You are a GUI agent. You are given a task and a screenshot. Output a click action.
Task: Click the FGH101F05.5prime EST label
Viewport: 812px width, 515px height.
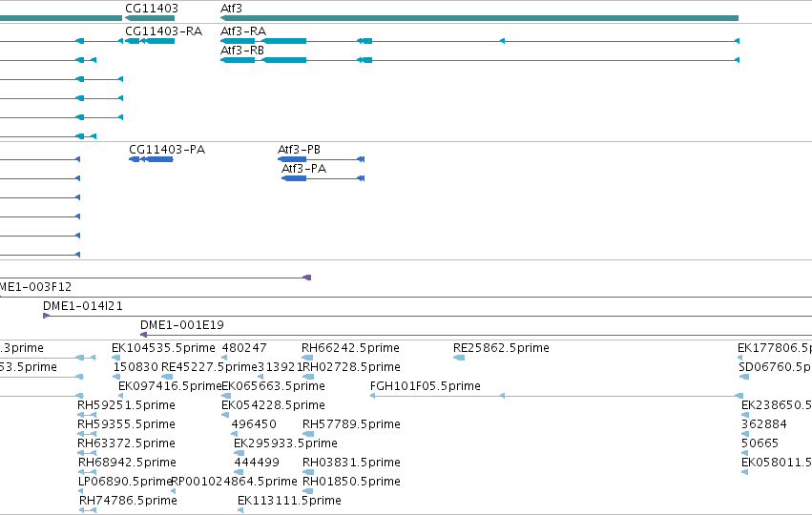(x=426, y=386)
